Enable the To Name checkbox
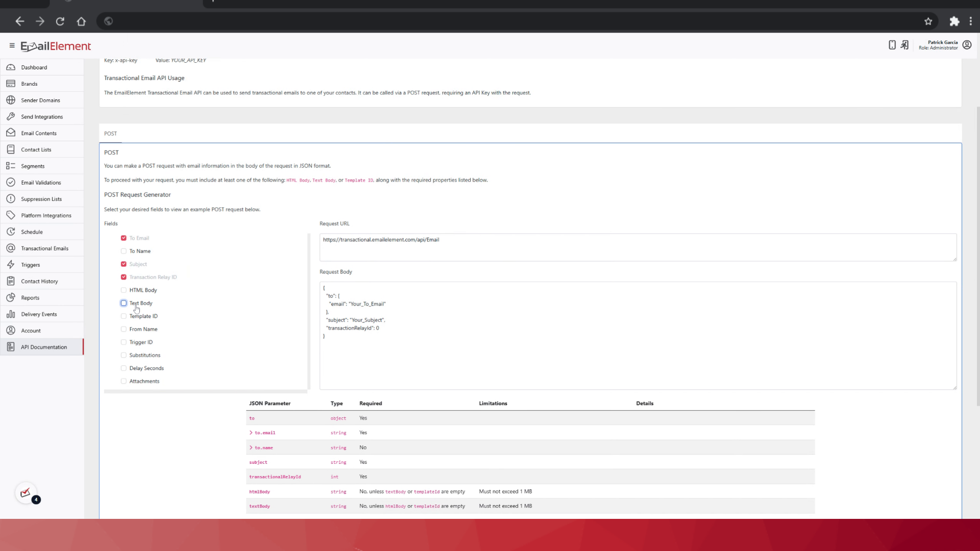This screenshot has width=980, height=551. point(124,251)
